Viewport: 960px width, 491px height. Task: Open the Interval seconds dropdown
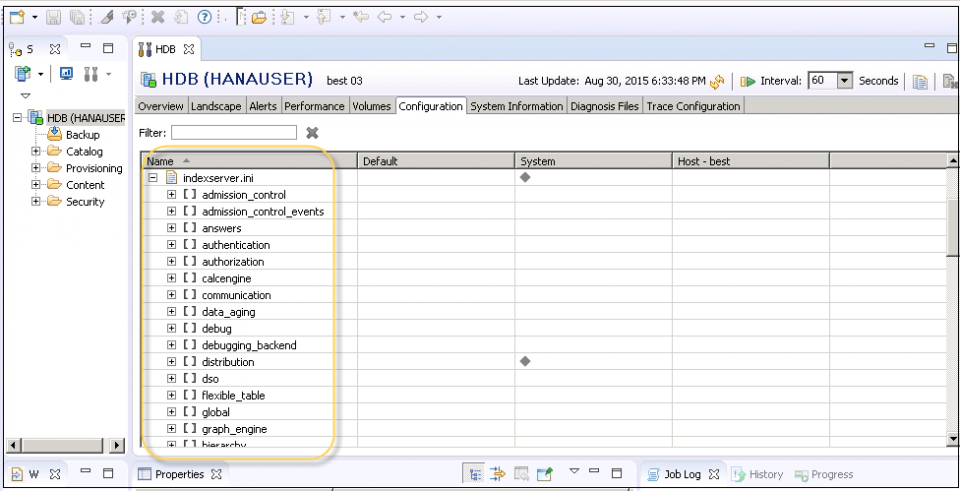click(846, 81)
